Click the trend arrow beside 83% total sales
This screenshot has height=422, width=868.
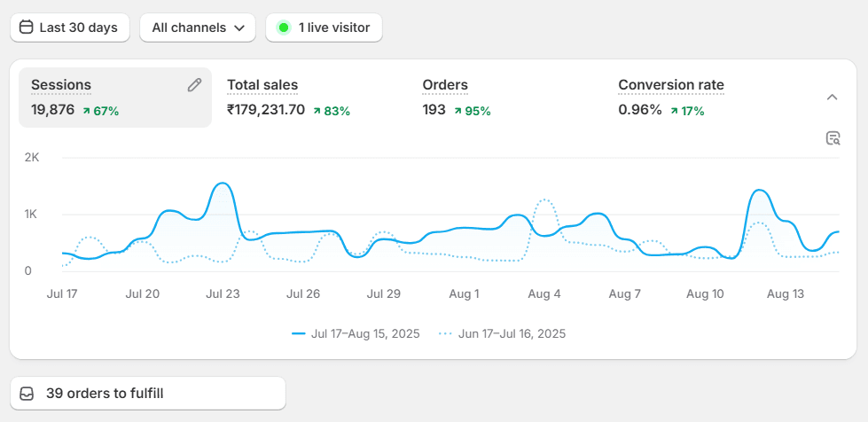click(x=317, y=111)
